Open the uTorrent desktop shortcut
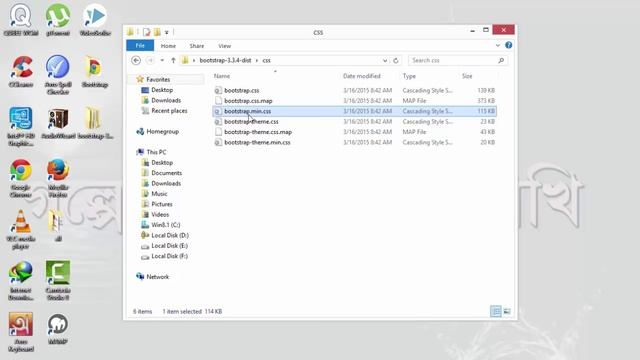The image size is (640, 360). (58, 20)
